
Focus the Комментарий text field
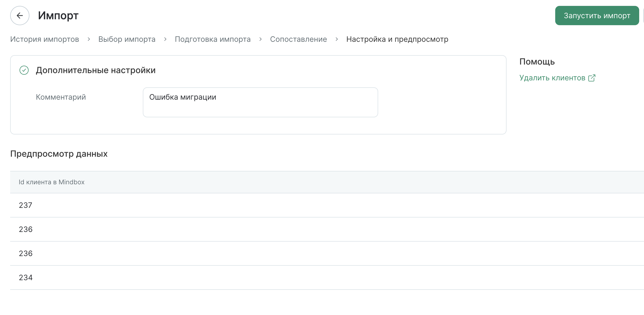260,102
